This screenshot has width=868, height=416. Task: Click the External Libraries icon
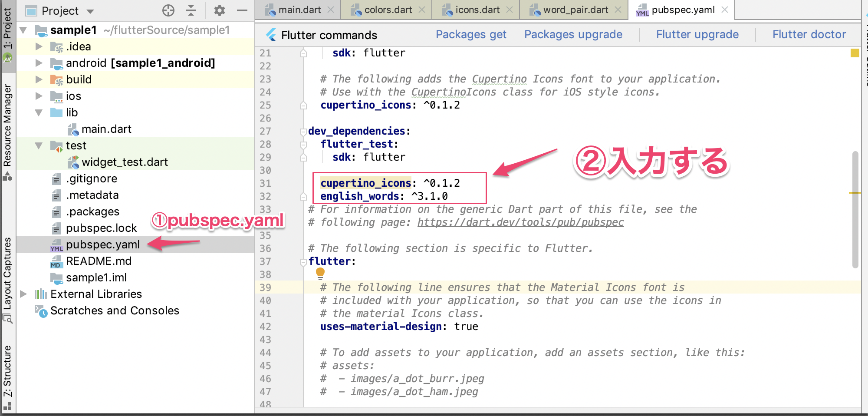[x=40, y=294]
